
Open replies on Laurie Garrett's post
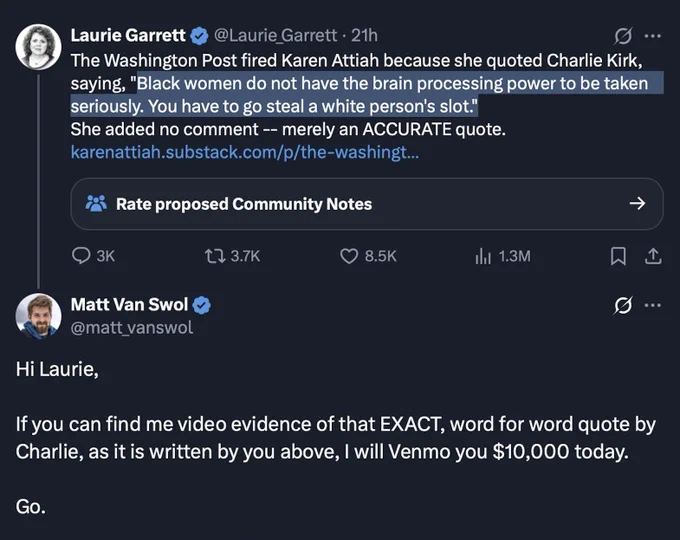click(x=93, y=256)
